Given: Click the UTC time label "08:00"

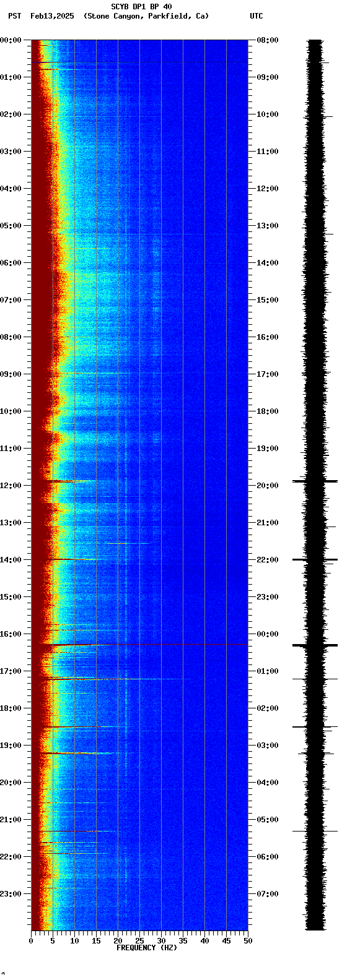Looking at the screenshot, I should [268, 40].
